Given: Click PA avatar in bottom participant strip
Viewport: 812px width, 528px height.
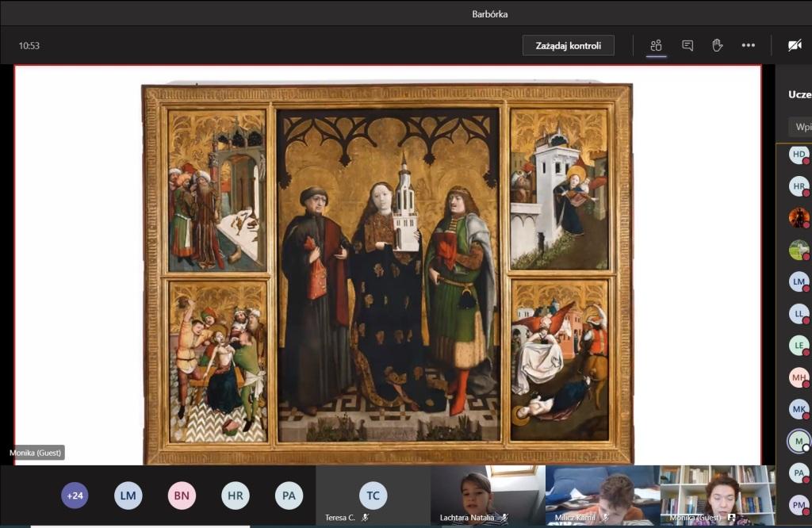Looking at the screenshot, I should click(289, 495).
